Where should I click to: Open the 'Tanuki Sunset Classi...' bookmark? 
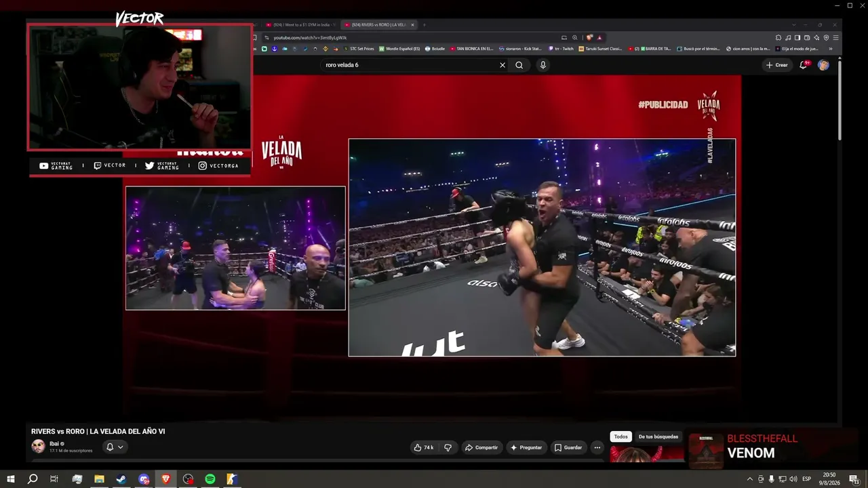point(600,49)
